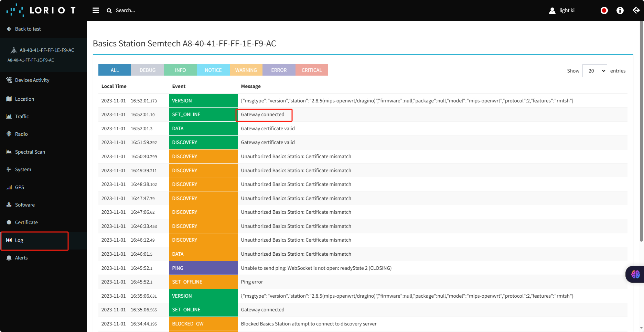
Task: Filter log by ALL level
Action: coord(115,70)
